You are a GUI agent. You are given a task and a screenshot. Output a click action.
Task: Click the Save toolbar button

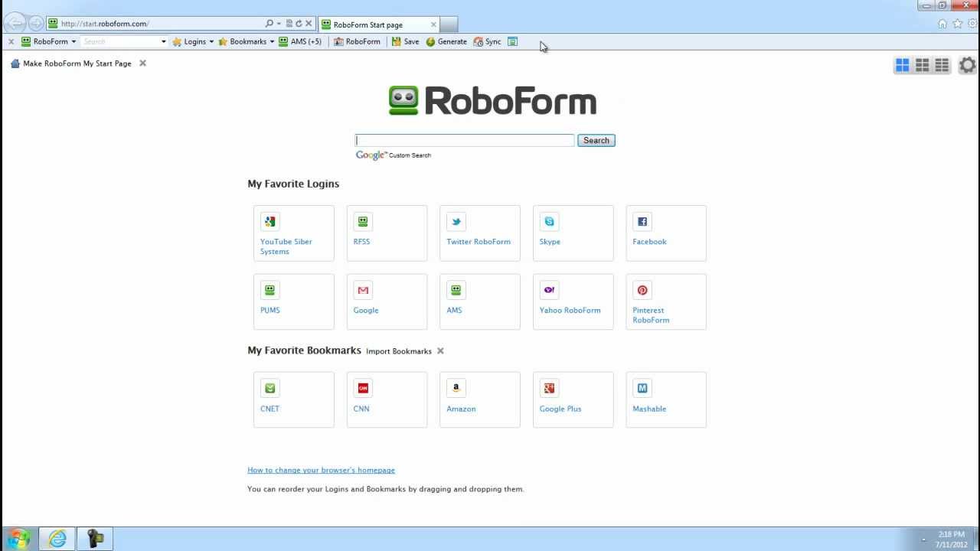[405, 41]
